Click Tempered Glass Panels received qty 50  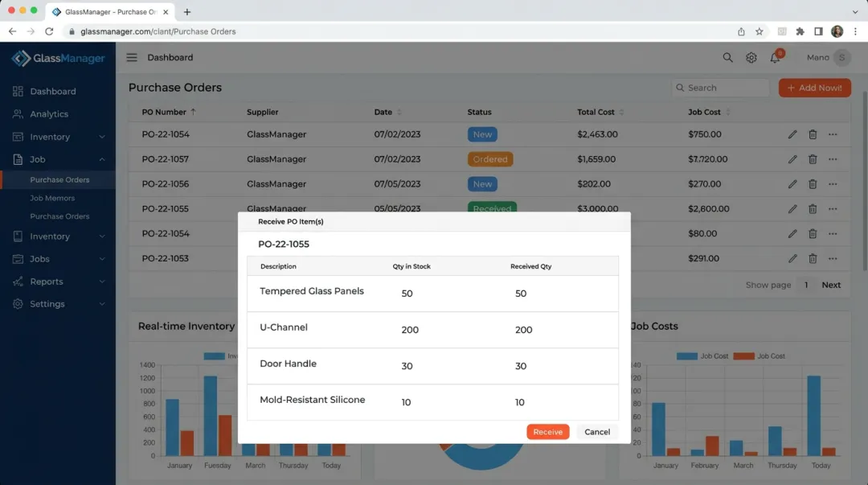520,294
